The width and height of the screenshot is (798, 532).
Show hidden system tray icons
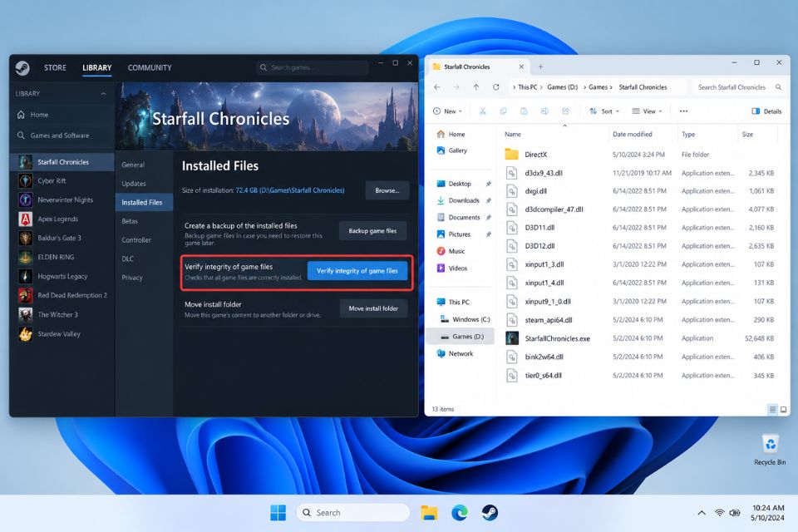[702, 513]
